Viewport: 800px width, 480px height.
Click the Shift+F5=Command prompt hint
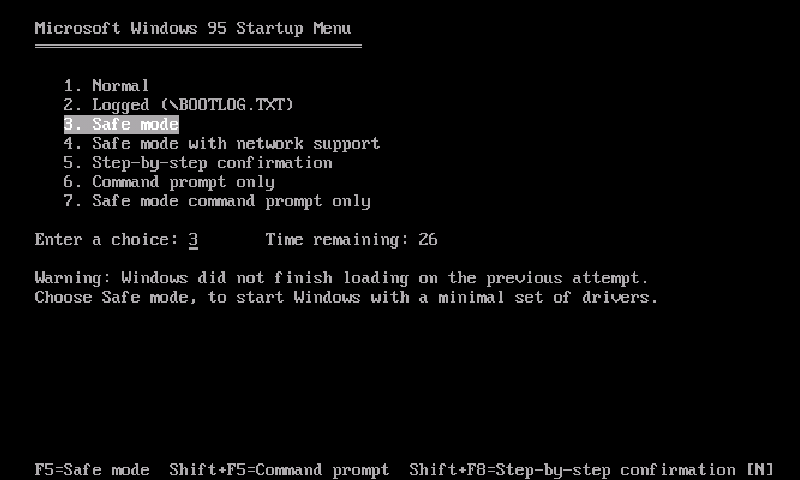279,469
